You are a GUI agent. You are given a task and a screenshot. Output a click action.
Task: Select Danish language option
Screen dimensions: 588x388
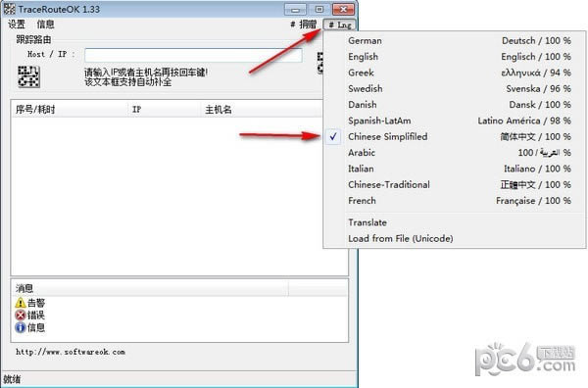point(455,105)
